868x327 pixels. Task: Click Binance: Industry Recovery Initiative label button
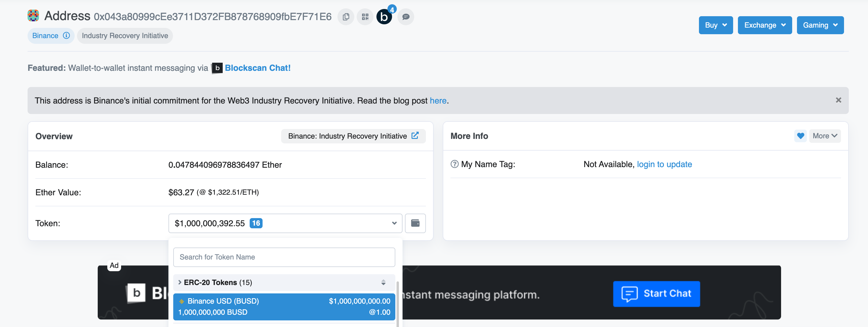[353, 136]
